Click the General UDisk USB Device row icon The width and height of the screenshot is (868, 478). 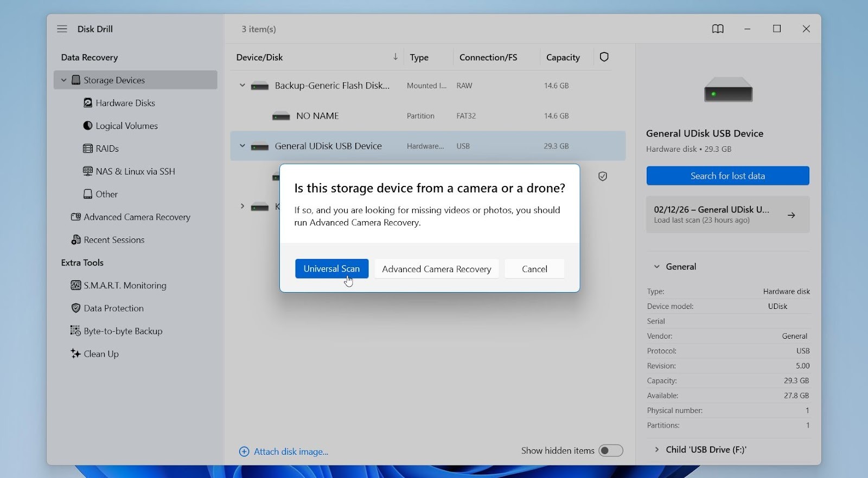click(260, 146)
